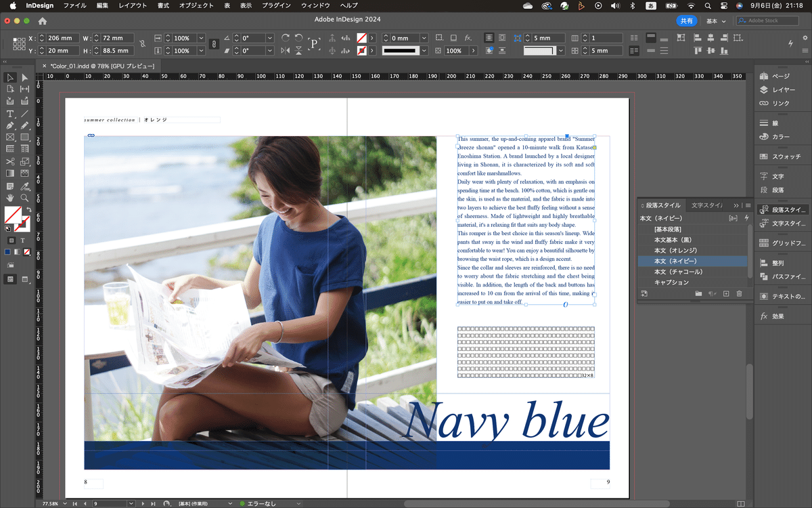Toggle formatting affects container button

coord(11,240)
